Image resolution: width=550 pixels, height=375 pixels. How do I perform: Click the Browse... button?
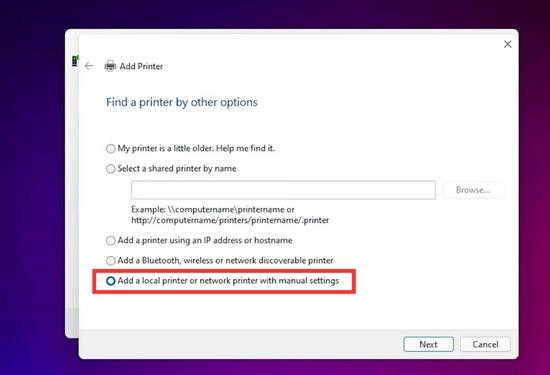click(x=473, y=190)
